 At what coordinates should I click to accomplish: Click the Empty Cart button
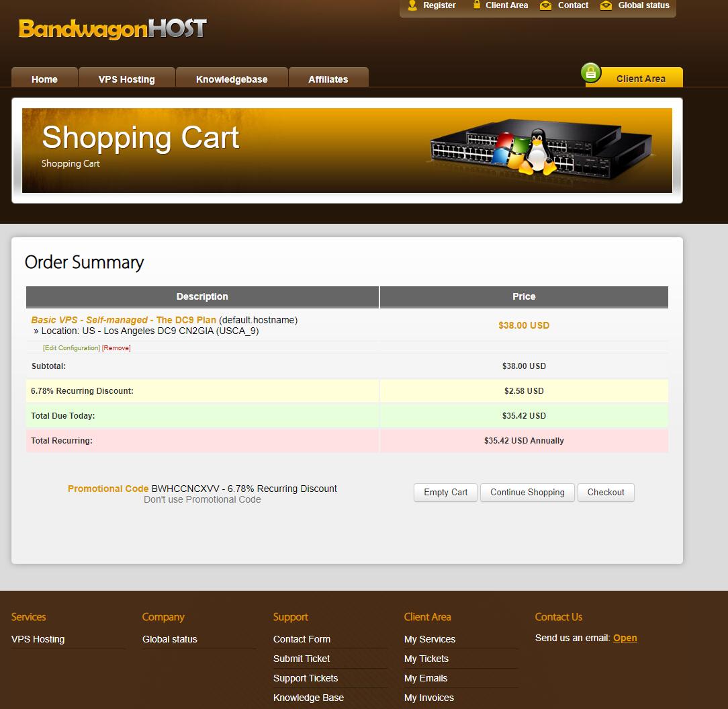[446, 493]
